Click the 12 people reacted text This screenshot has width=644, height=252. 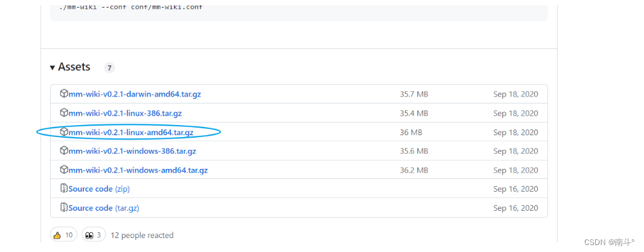pos(142,235)
